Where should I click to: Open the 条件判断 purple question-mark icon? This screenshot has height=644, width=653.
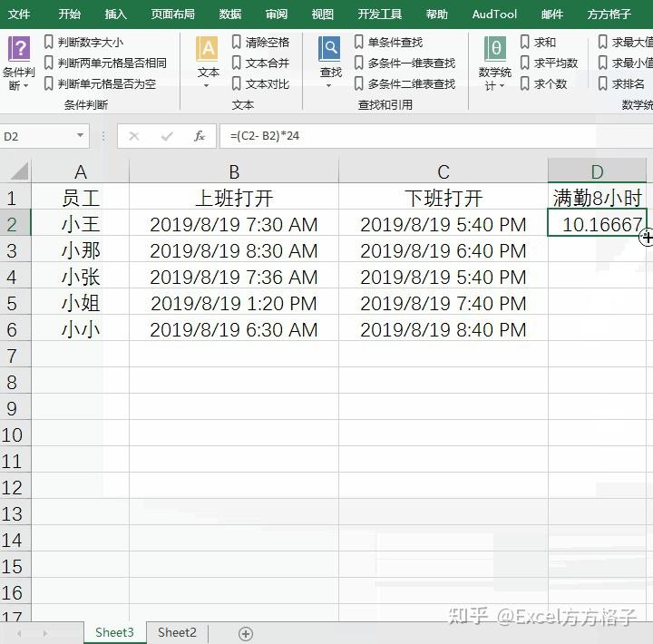(x=19, y=49)
